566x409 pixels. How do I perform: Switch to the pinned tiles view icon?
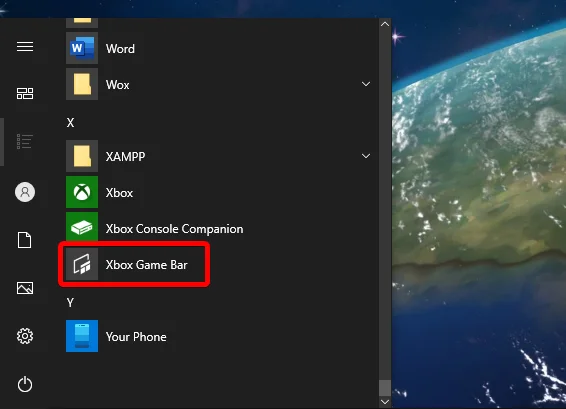point(25,93)
